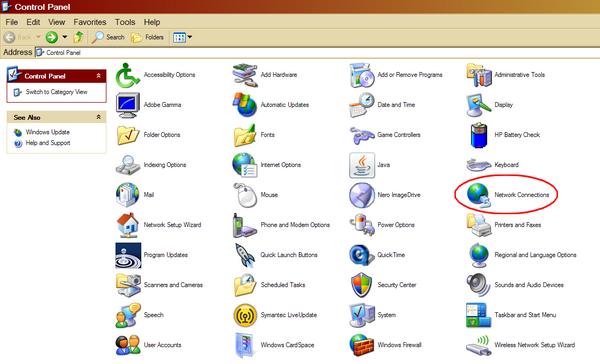Open Date and Time icon

(362, 105)
